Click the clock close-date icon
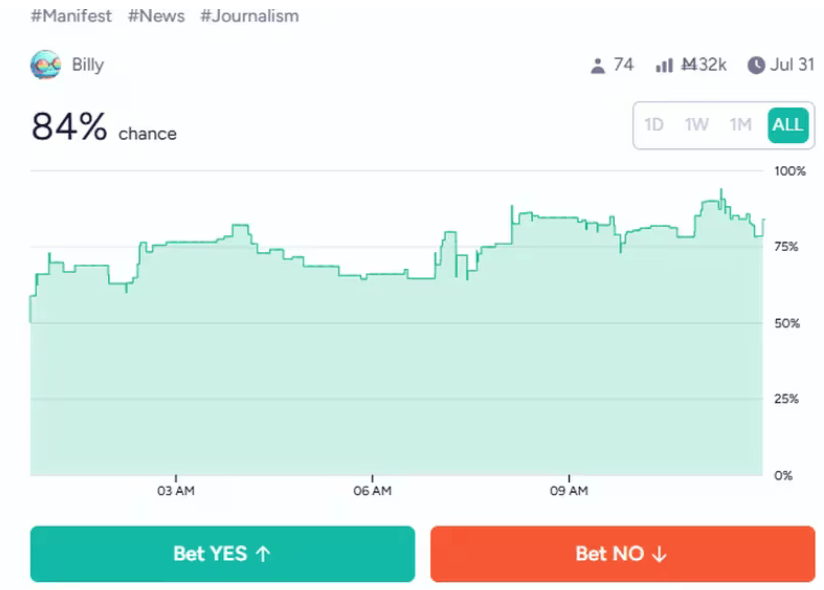The width and height of the screenshot is (824, 590). coord(757,66)
